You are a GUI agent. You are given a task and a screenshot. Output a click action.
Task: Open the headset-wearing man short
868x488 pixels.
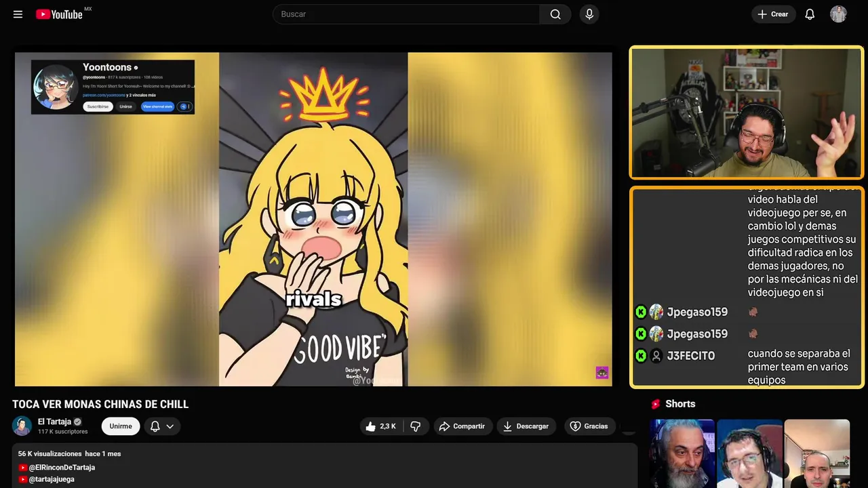(x=749, y=453)
